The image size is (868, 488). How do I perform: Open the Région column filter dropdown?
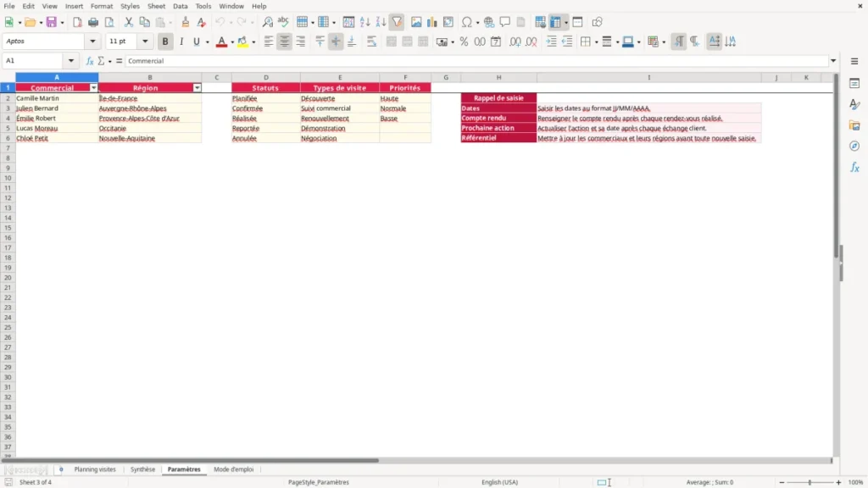pyautogui.click(x=197, y=88)
